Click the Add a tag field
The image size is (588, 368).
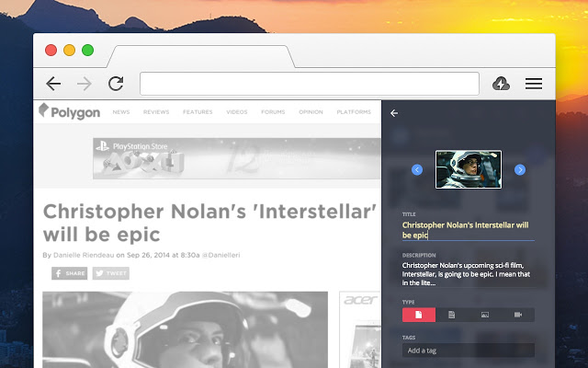pos(469,351)
